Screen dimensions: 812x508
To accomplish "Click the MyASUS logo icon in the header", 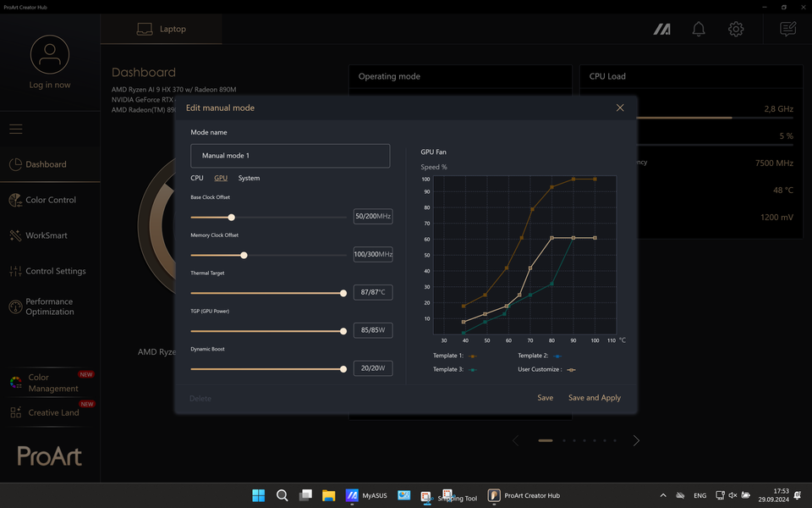I will [661, 30].
